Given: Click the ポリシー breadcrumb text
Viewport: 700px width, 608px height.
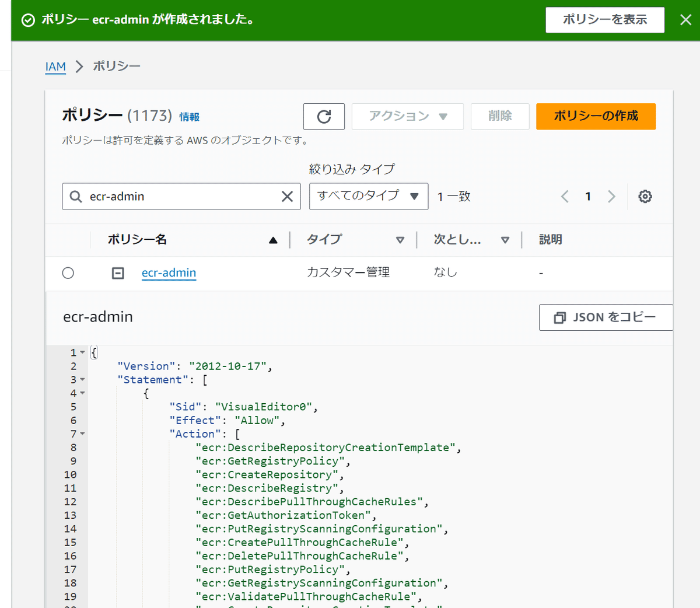Looking at the screenshot, I should coord(117,67).
